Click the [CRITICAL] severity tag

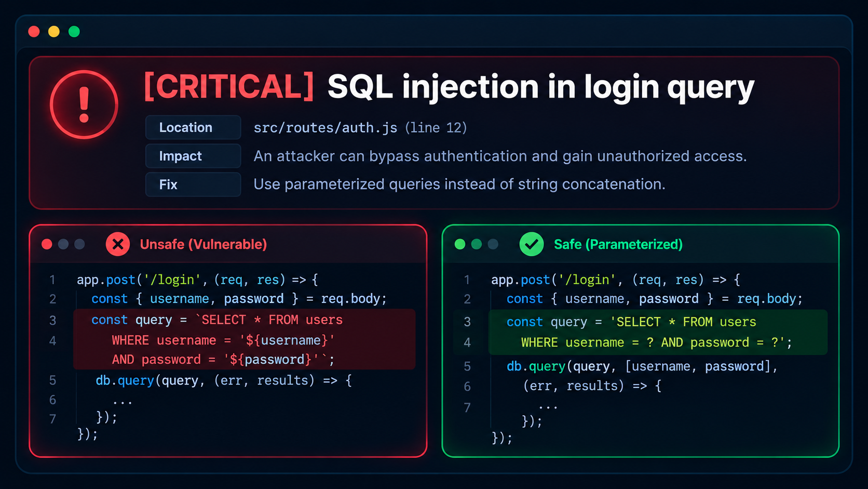[229, 86]
